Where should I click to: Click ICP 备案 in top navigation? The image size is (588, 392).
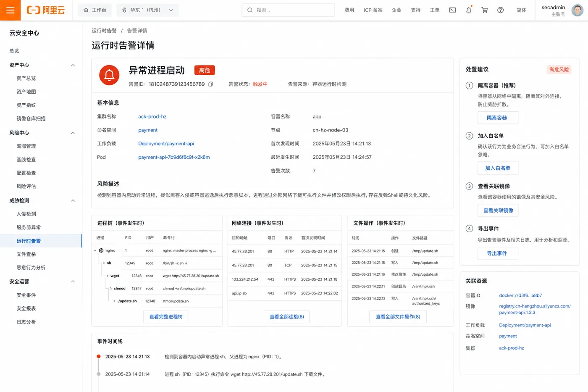(373, 10)
